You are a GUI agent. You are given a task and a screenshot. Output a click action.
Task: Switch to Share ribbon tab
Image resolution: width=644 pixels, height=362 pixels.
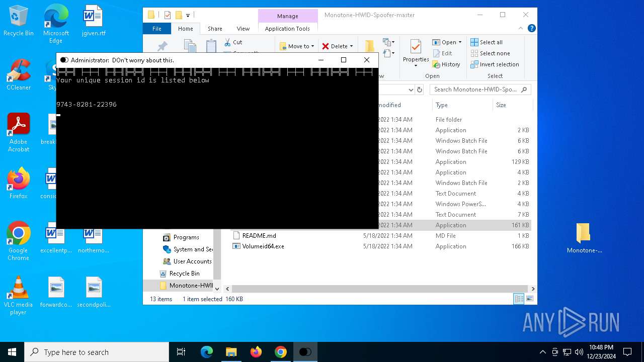click(x=215, y=29)
